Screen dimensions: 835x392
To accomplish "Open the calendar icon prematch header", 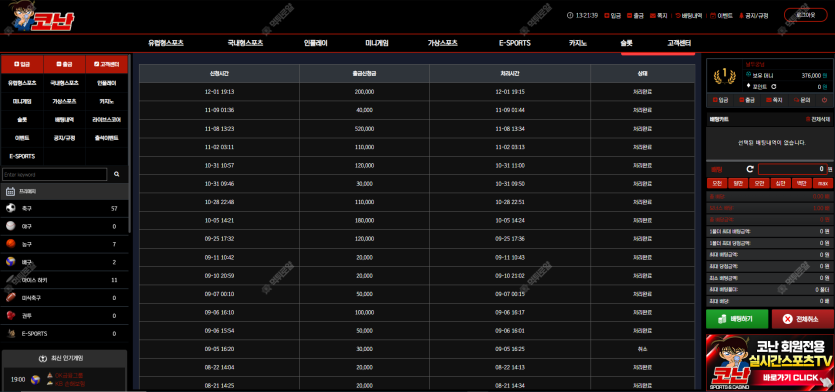I will click(11, 191).
